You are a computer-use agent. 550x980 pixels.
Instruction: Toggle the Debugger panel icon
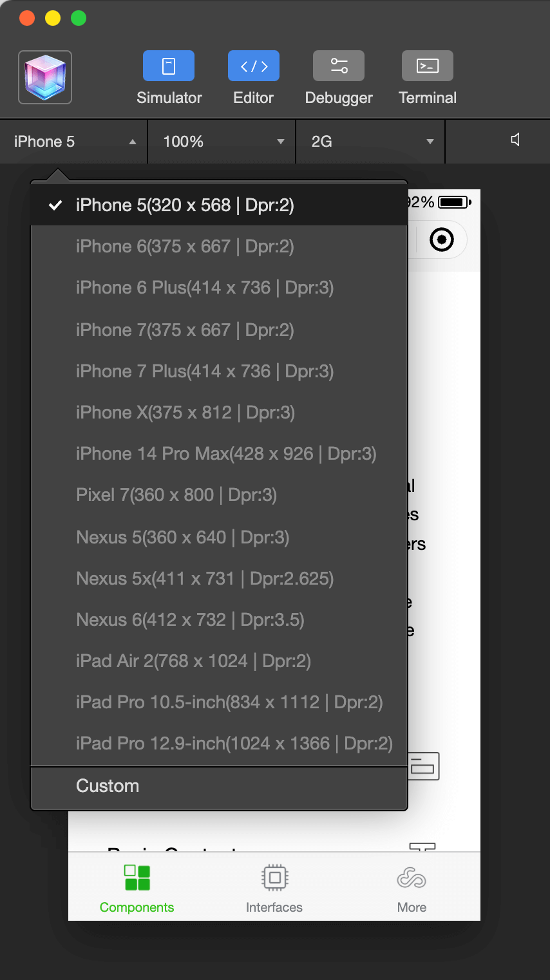[x=339, y=66]
